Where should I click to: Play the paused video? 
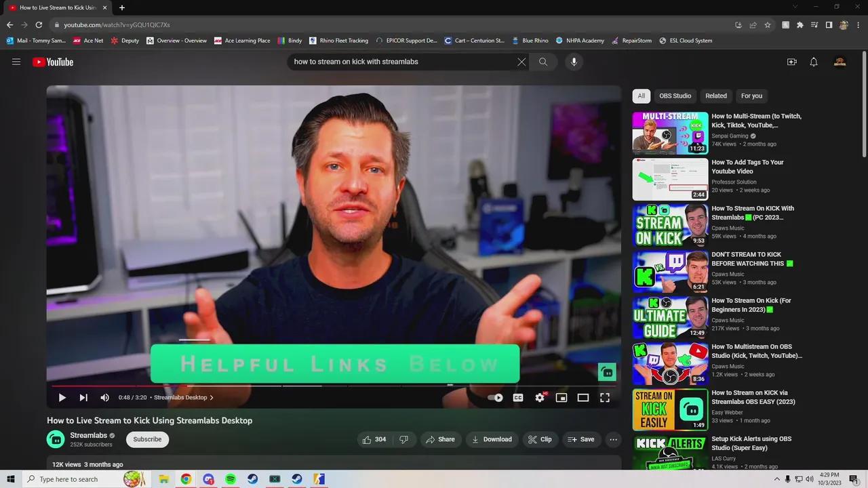point(62,398)
